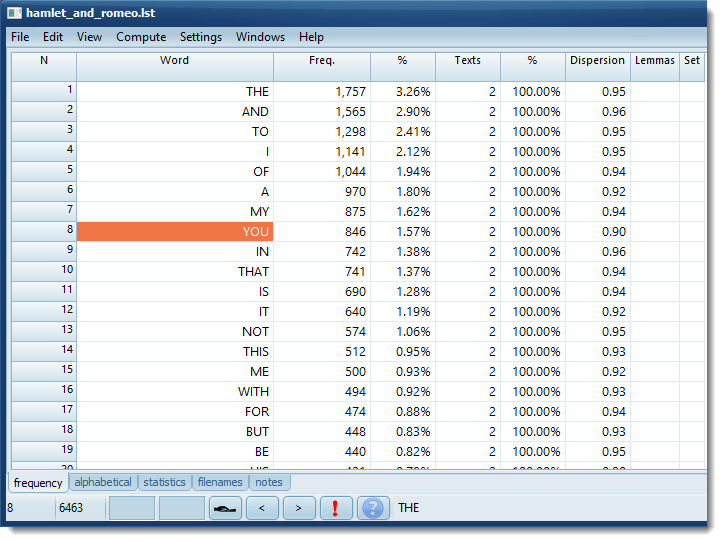
Task: Select the word AND in the list
Action: click(x=255, y=111)
